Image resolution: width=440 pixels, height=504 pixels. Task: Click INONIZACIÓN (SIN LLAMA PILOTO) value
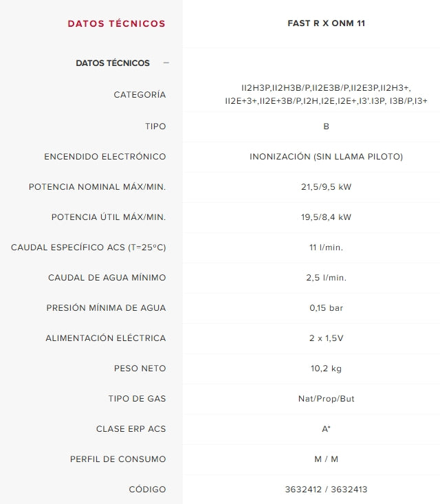(327, 157)
